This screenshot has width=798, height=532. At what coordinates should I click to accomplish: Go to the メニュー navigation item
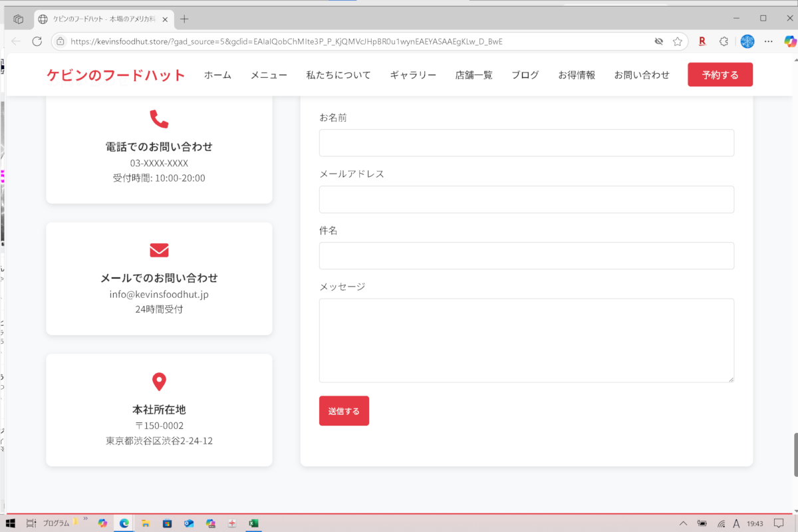pyautogui.click(x=269, y=75)
